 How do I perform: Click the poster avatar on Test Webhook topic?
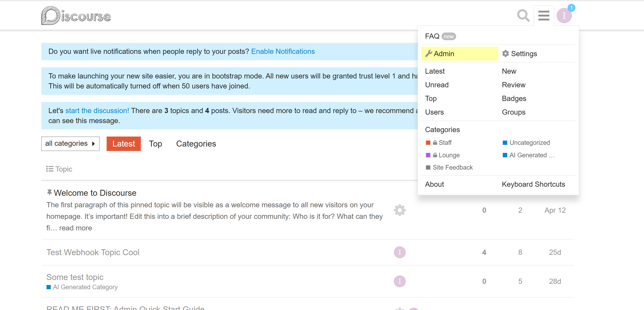pos(399,252)
